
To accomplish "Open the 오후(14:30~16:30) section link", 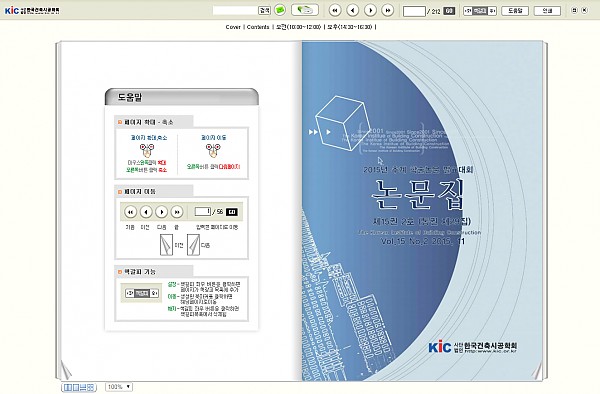I will point(349,27).
